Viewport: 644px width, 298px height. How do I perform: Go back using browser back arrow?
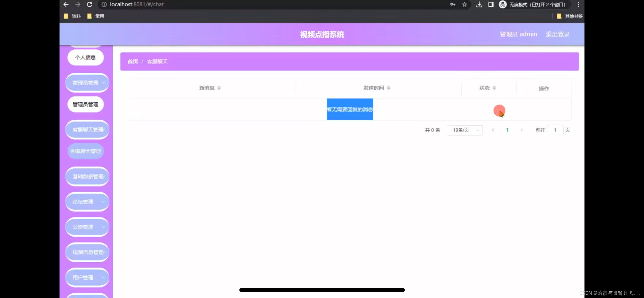tap(66, 4)
